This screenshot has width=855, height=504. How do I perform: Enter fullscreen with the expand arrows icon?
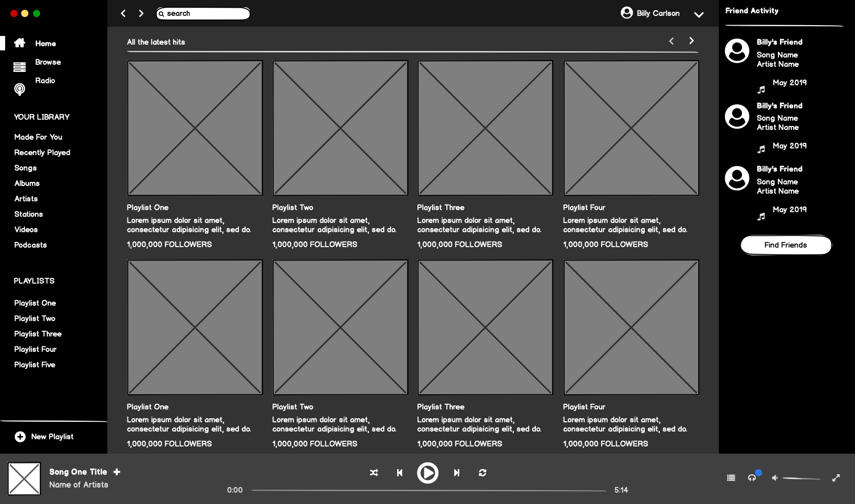click(x=836, y=478)
